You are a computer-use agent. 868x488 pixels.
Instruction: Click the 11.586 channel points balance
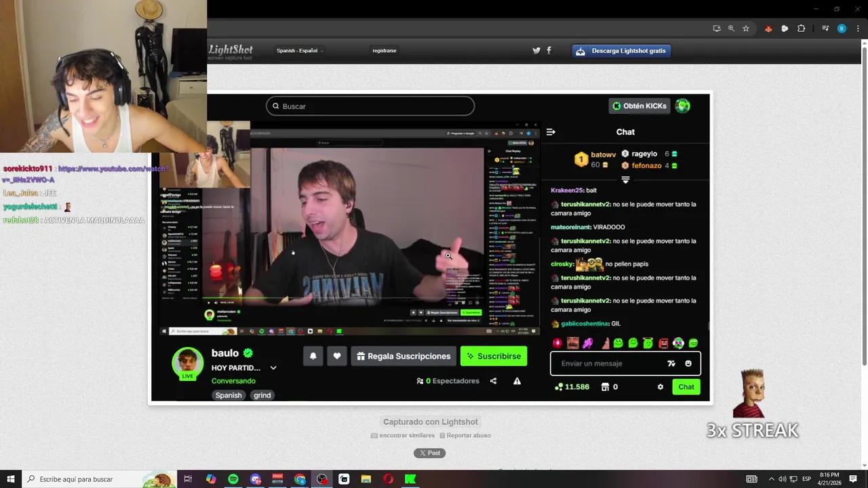tap(572, 387)
